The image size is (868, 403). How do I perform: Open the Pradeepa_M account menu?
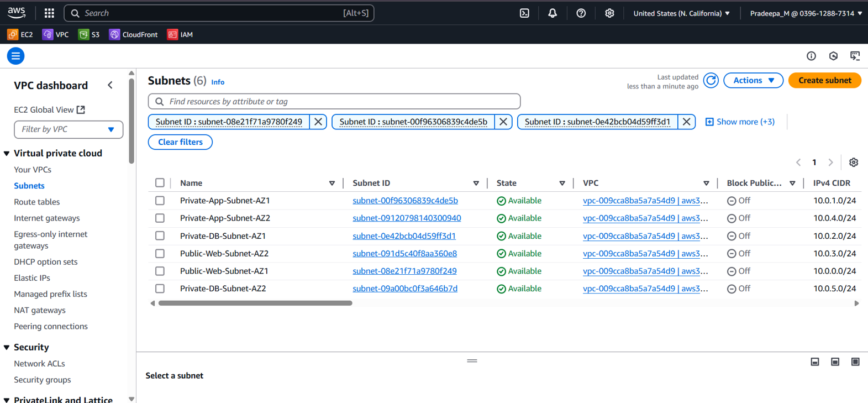pyautogui.click(x=806, y=13)
